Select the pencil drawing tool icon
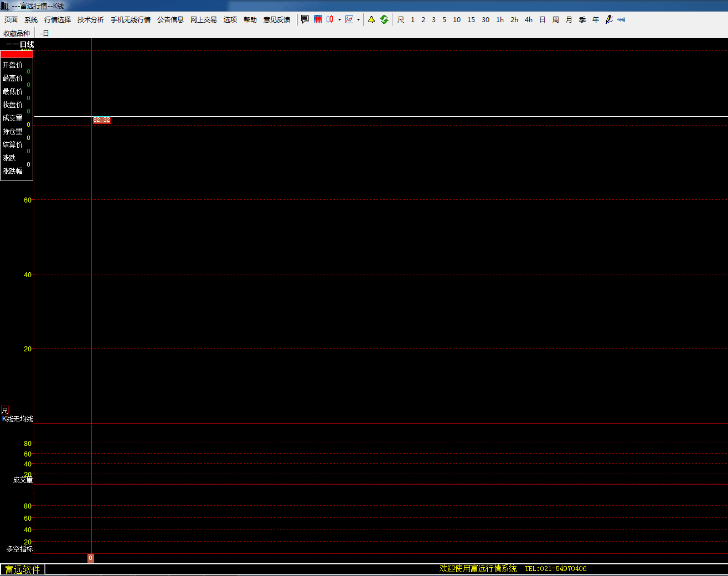Image resolution: width=728 pixels, height=576 pixels. (x=609, y=19)
